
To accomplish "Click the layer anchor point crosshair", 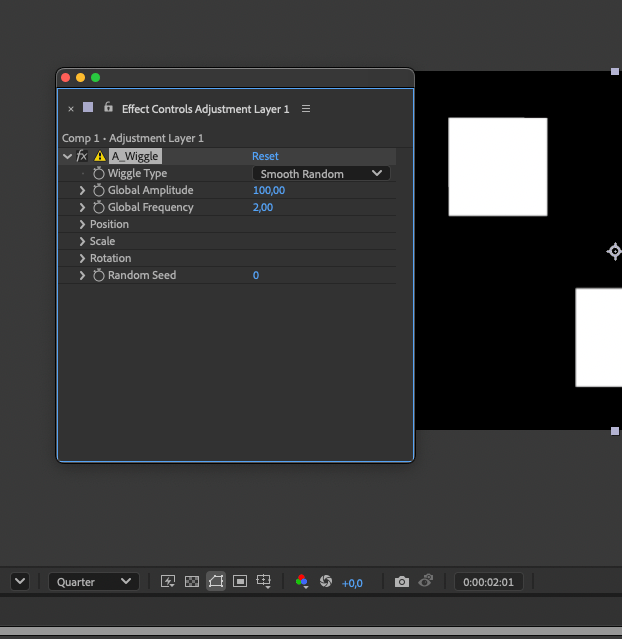I will [x=615, y=251].
